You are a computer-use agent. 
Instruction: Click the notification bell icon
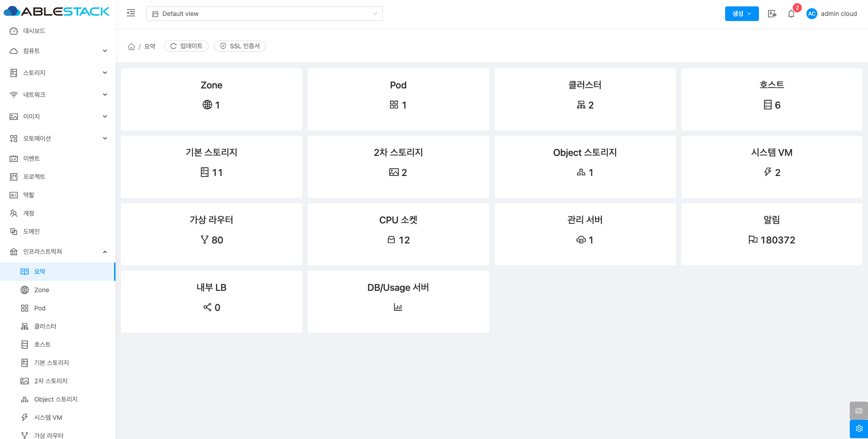click(x=791, y=14)
